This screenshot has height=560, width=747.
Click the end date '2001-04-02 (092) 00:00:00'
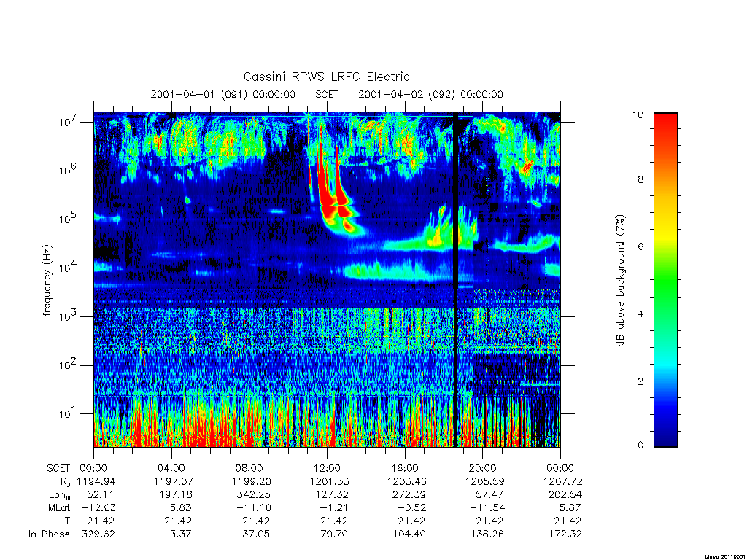pos(430,94)
